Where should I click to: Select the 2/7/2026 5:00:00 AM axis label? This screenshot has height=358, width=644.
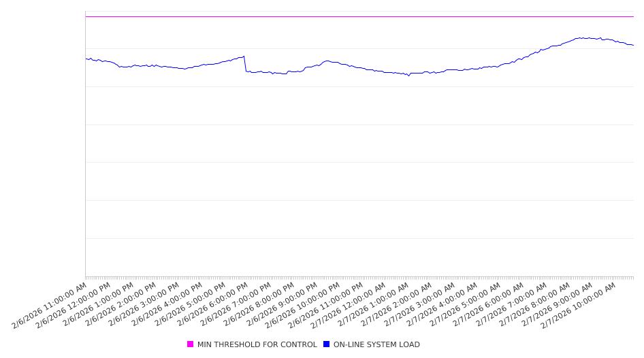click(x=464, y=305)
